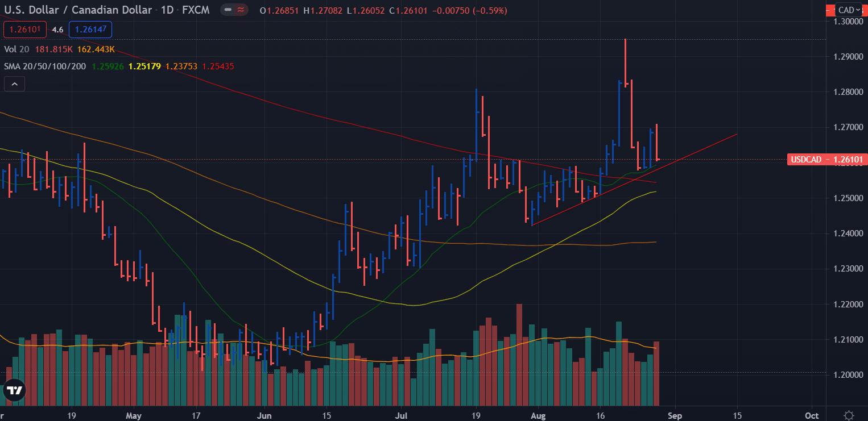868x421 pixels.
Task: Click the volume value 181.815K
Action: 54,49
